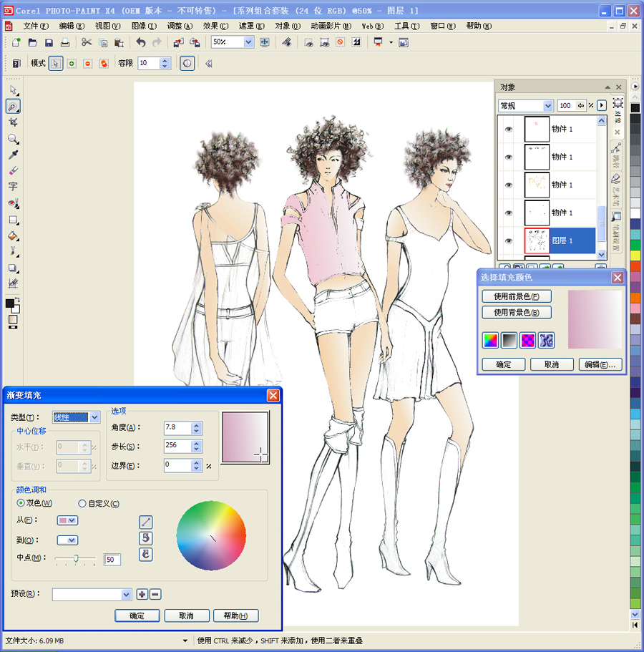Toggle anti-aliasing button beside tolerance field
The width and height of the screenshot is (644, 652).
[187, 63]
